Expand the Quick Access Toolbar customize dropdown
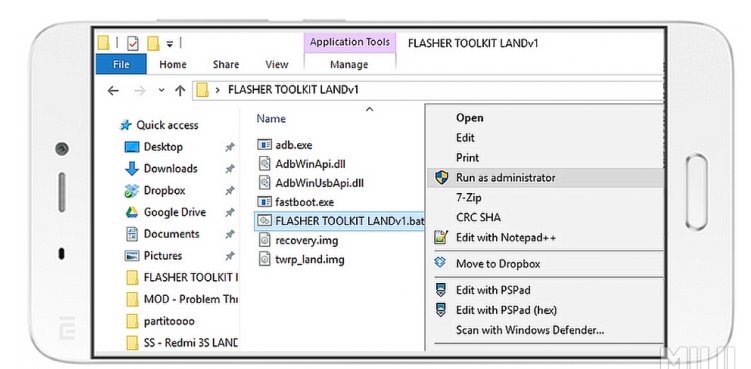 coord(169,44)
